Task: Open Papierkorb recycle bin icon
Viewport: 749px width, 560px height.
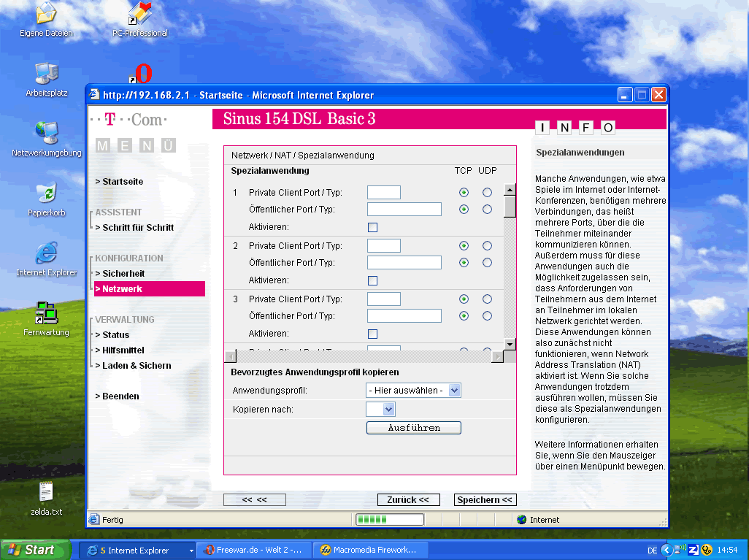Action: click(46, 193)
